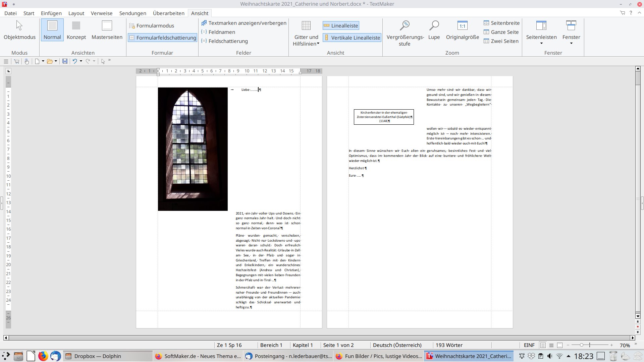Undo the last action

pos(75,61)
